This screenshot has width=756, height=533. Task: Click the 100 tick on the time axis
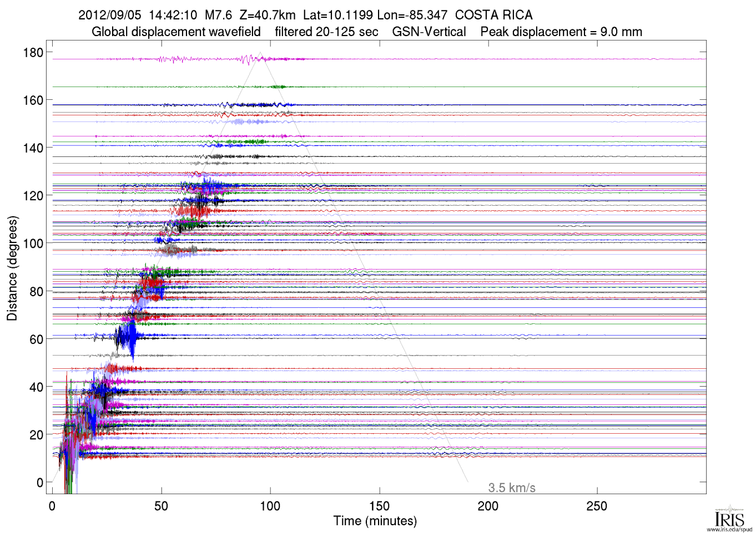pos(270,506)
